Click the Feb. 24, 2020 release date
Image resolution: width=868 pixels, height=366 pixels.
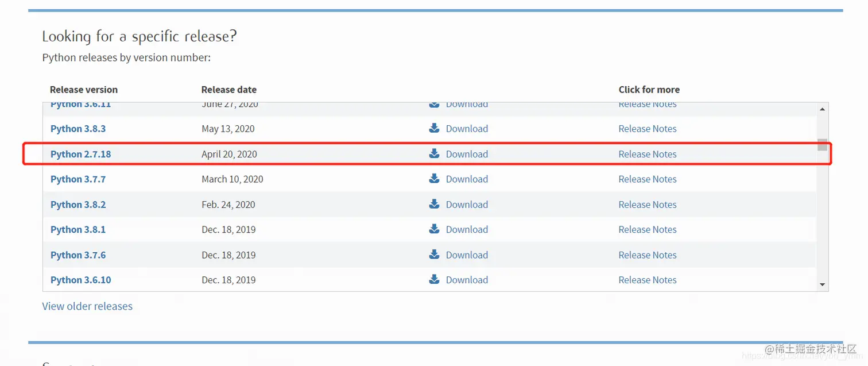pos(228,205)
